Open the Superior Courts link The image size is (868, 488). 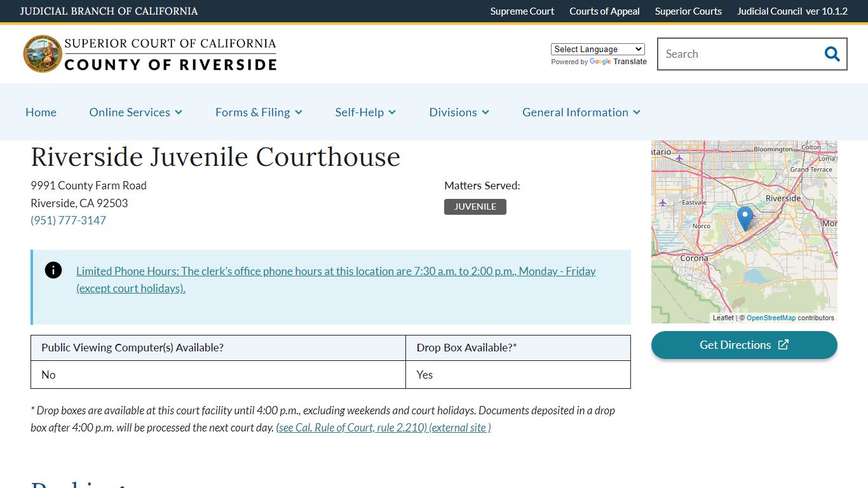688,11
